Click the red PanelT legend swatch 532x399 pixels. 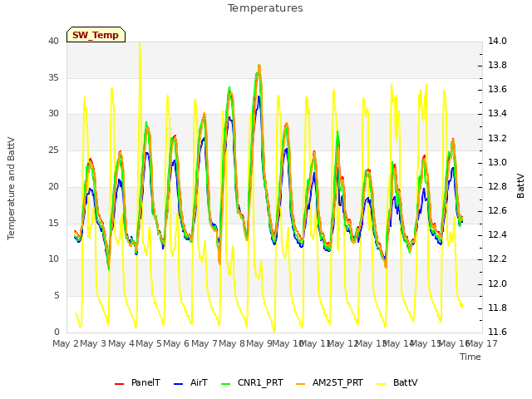[120, 384]
